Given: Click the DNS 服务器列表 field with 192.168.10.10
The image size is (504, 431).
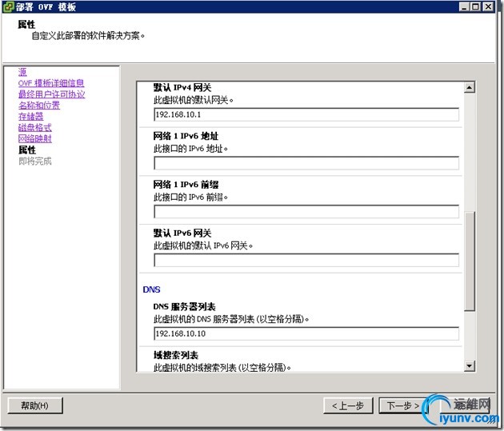Looking at the screenshot, I should [x=306, y=333].
